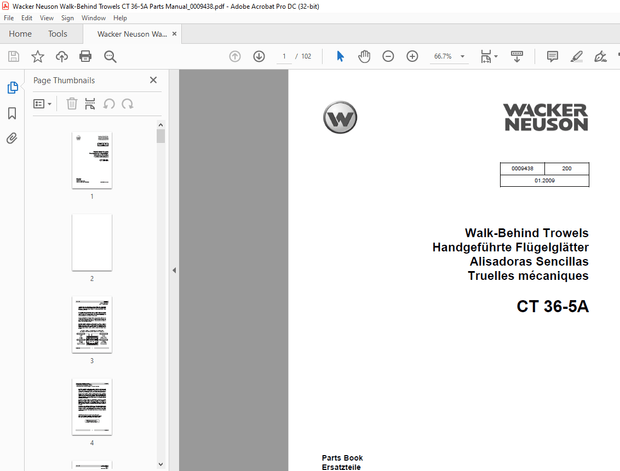Open the Sign document pen tool

(x=600, y=57)
